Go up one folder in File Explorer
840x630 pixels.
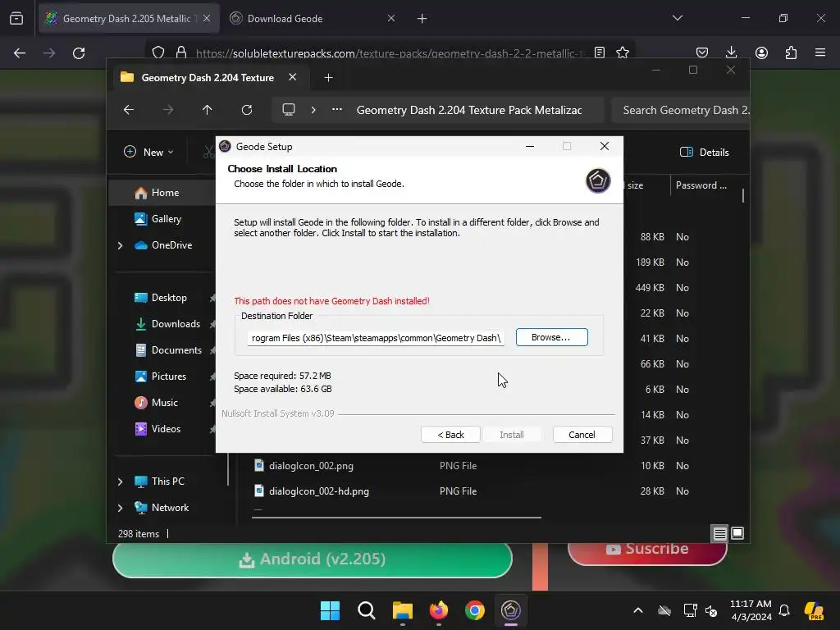[x=208, y=110]
